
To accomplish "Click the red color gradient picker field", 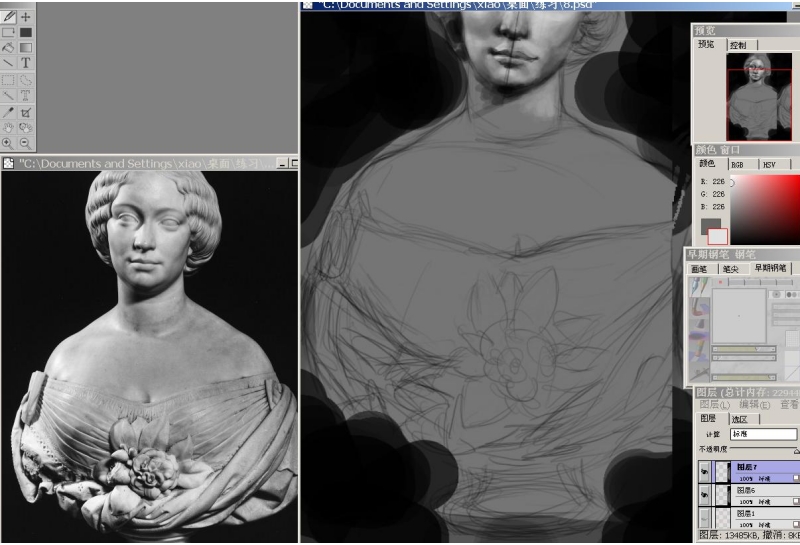I will [x=765, y=210].
